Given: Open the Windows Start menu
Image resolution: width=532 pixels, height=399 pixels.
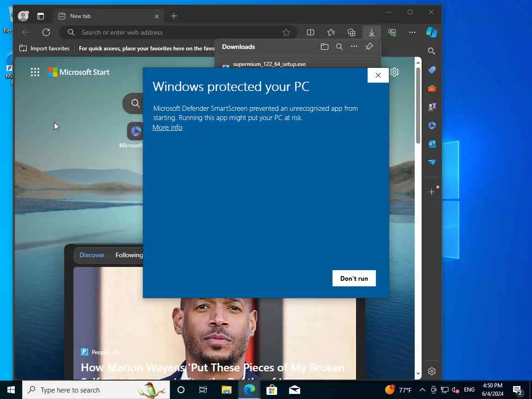Looking at the screenshot, I should [11, 390].
